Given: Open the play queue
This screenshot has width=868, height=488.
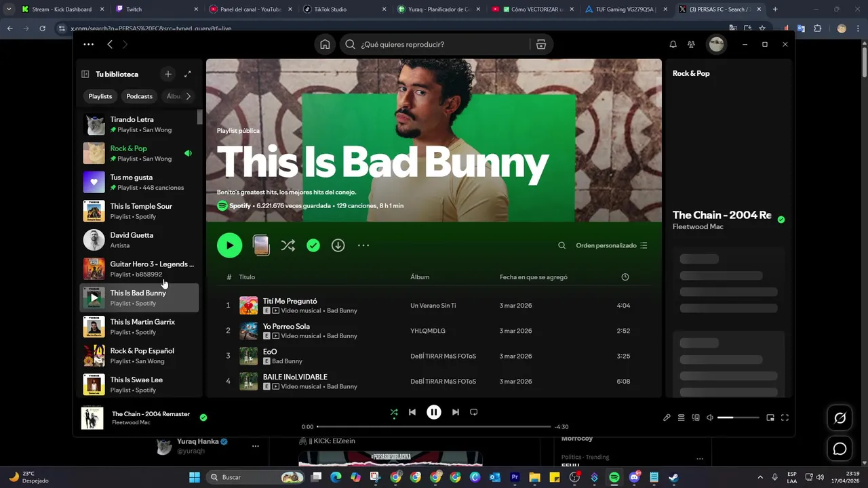Looking at the screenshot, I should coord(682,418).
